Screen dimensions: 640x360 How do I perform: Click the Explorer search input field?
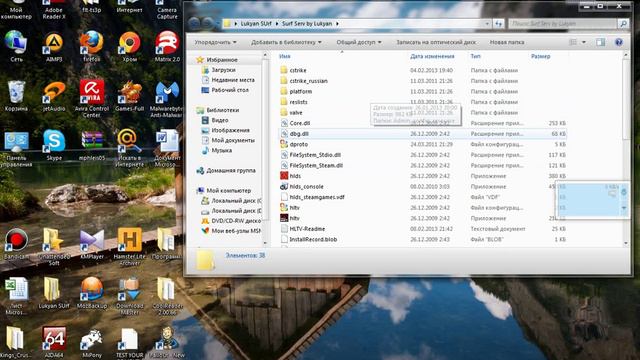coord(563,24)
